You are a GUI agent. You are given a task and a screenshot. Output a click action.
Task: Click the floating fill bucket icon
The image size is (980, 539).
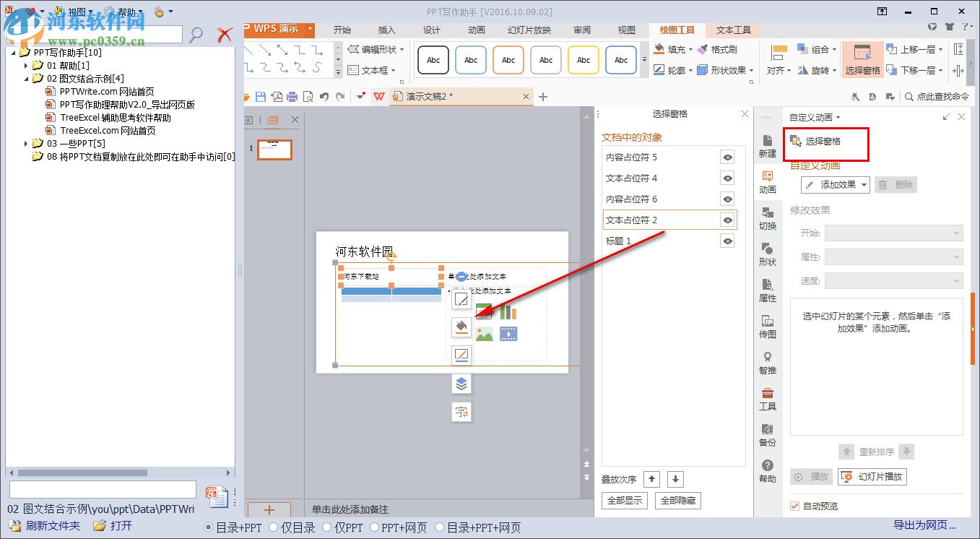461,327
